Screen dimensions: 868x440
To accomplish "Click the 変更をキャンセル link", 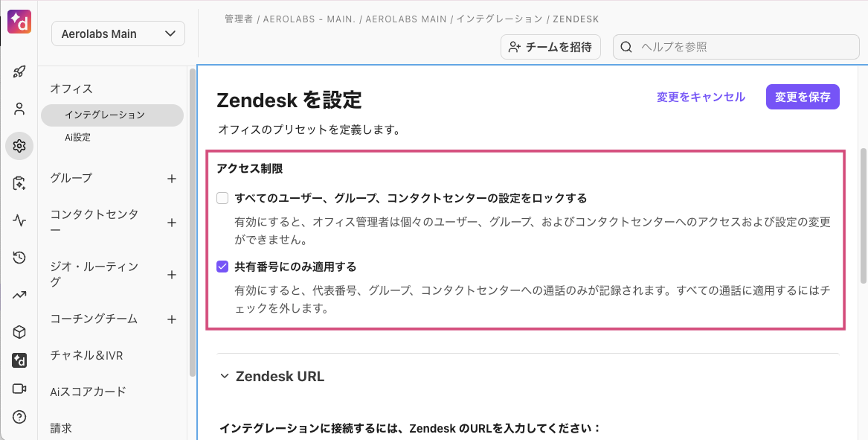I will click(x=701, y=97).
